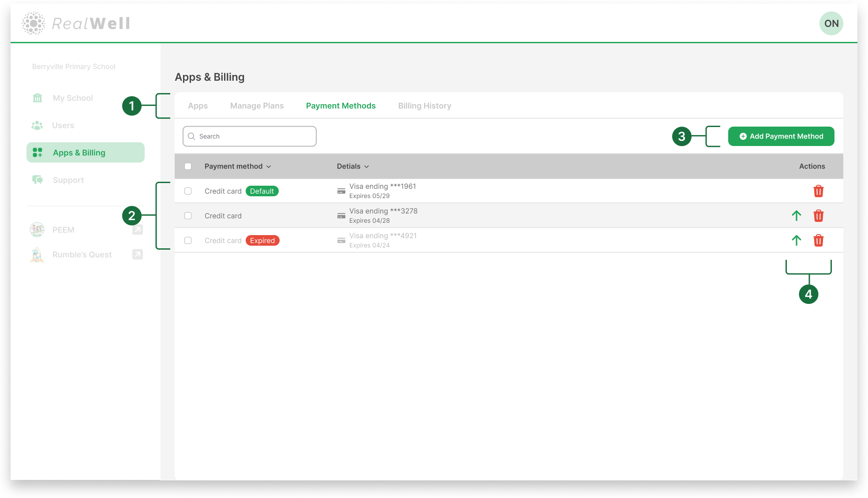Delete Visa ending 1961 with trash icon
This screenshot has width=868, height=498.
coord(818,191)
